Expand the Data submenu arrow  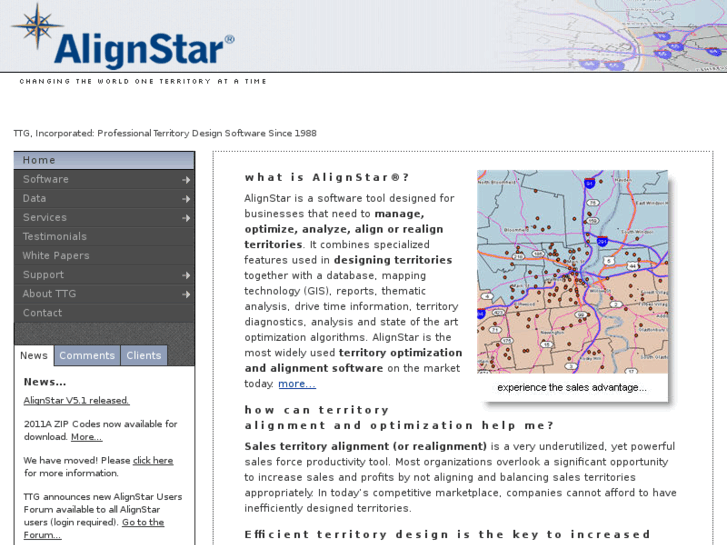(x=186, y=199)
